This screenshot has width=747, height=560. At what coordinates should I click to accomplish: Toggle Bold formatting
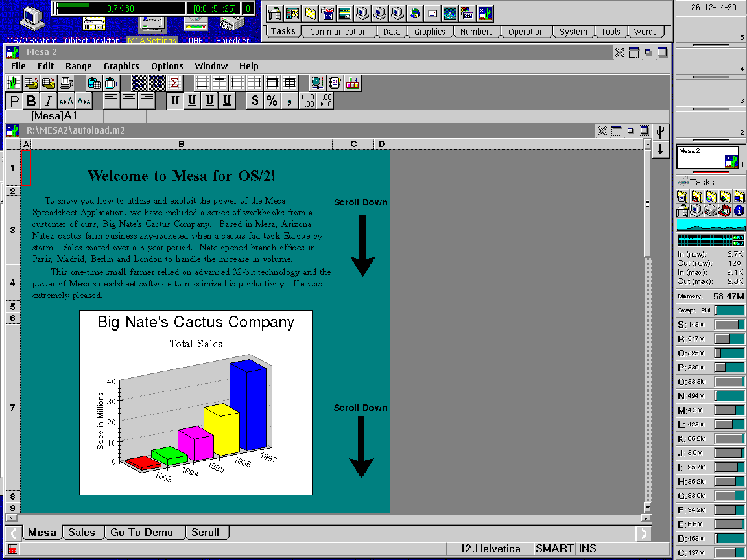point(30,100)
